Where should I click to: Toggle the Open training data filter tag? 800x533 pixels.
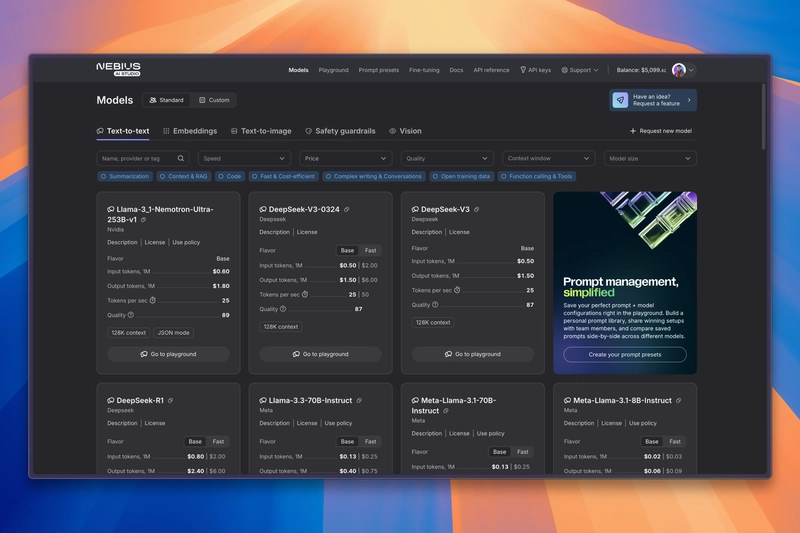[462, 176]
